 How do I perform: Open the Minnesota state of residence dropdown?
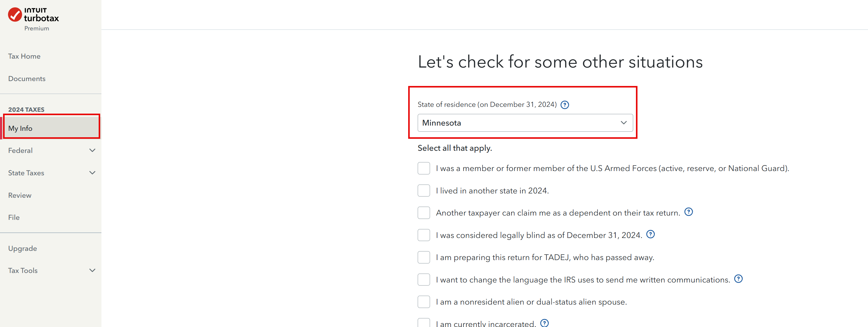pyautogui.click(x=525, y=123)
